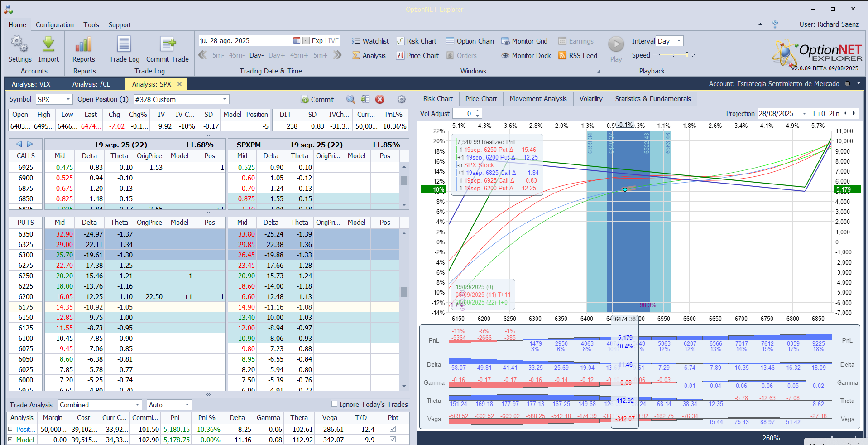Open the calendar picker in trading date field
Viewport: 868px width, 445px height.
tap(297, 40)
